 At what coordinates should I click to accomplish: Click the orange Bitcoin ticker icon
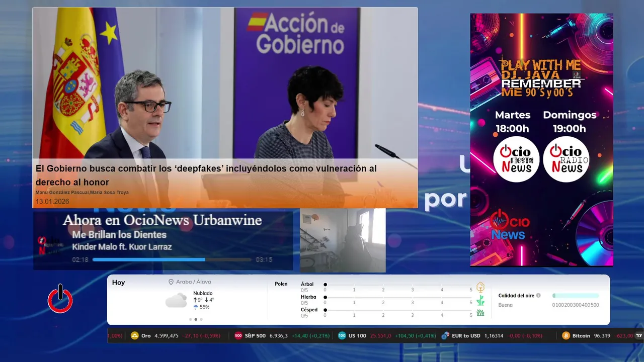566,335
